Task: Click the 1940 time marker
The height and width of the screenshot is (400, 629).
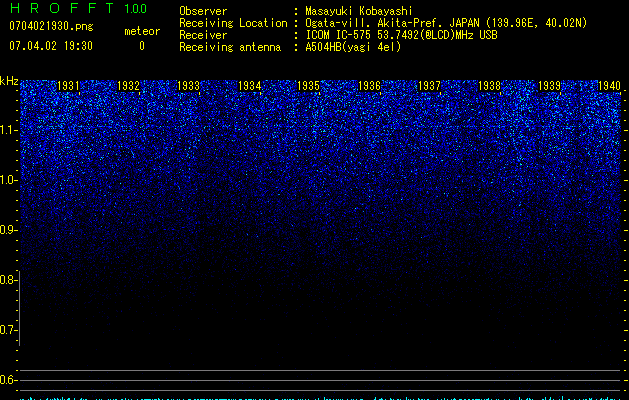Action: click(x=609, y=85)
